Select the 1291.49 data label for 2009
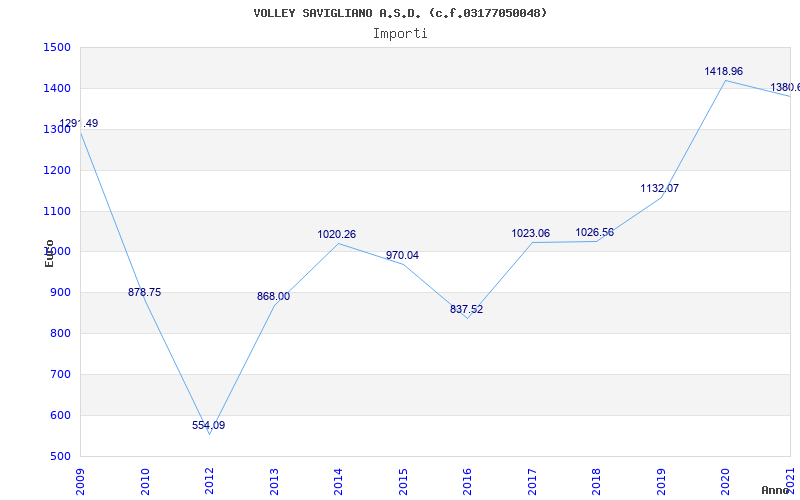This screenshot has height=500, width=800. pos(79,123)
